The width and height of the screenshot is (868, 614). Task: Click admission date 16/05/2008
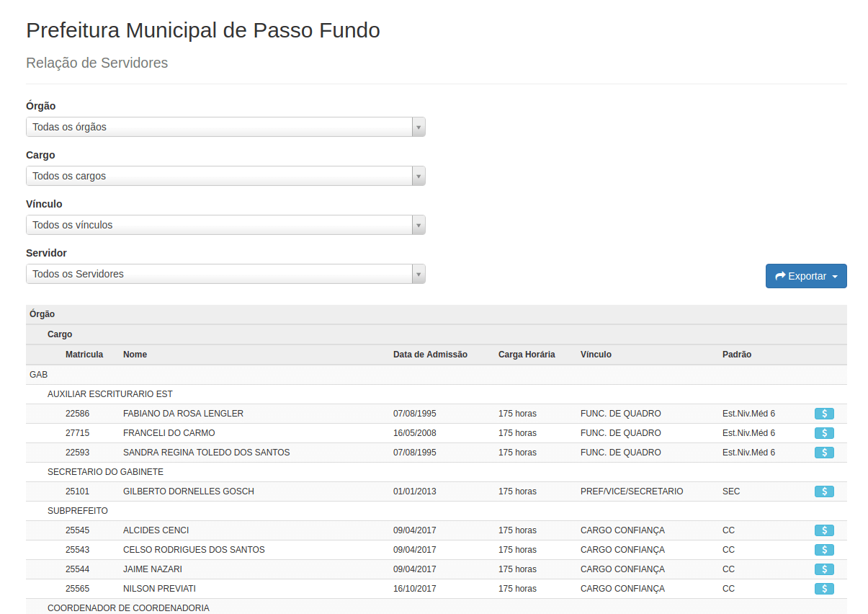415,433
